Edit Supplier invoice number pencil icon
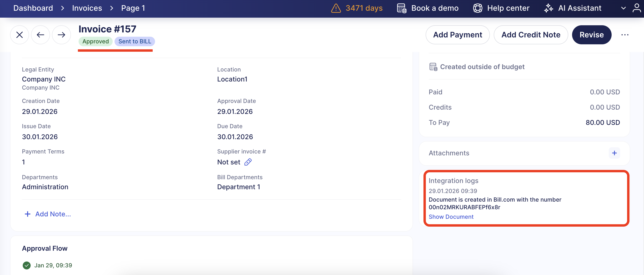This screenshot has height=275, width=644. point(248,162)
